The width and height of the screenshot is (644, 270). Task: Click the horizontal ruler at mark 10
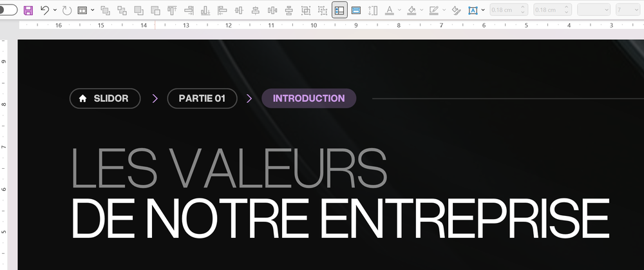tap(314, 26)
